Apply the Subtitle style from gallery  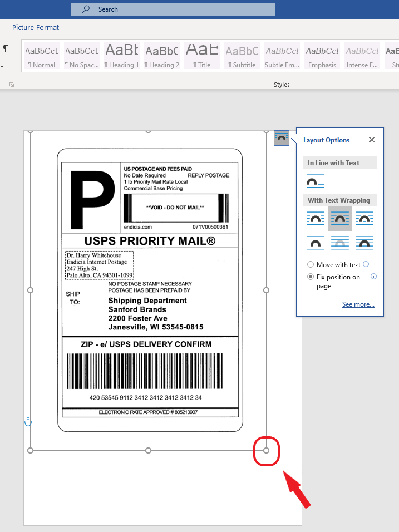click(242, 56)
